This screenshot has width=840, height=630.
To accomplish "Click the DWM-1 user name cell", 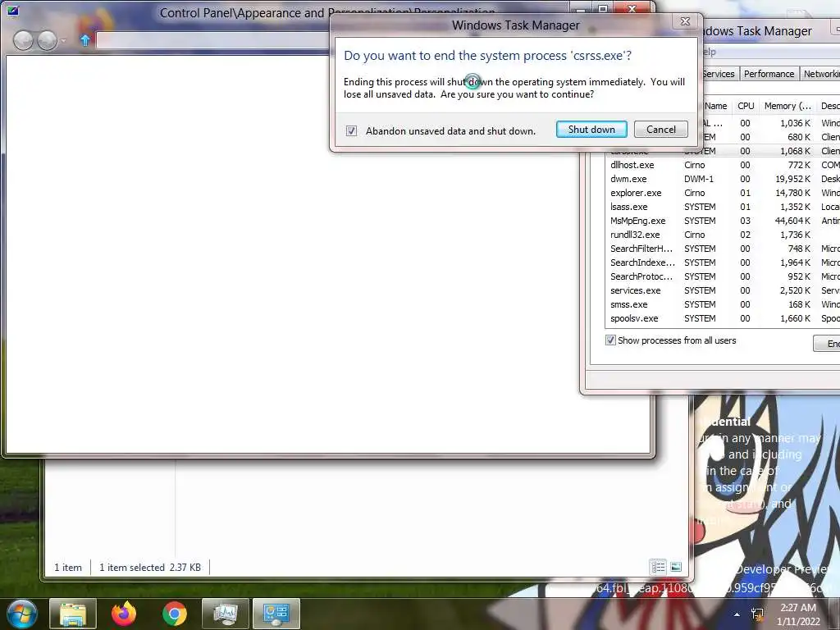I will tap(699, 179).
